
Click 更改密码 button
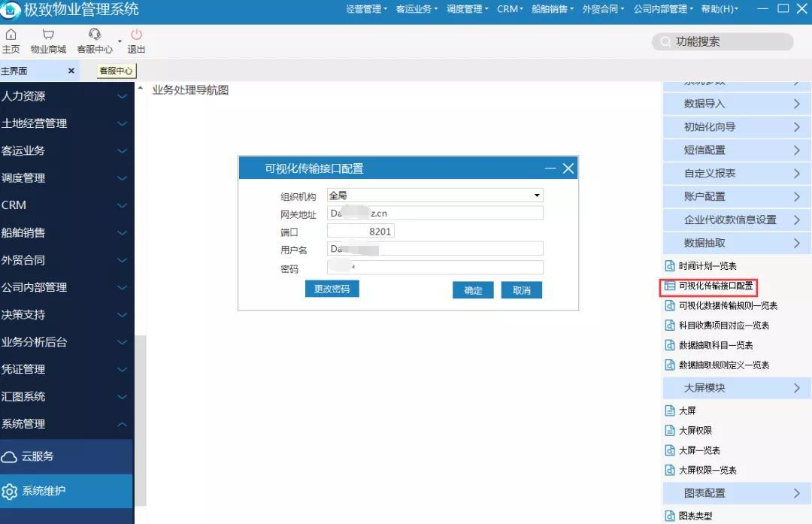tap(332, 289)
